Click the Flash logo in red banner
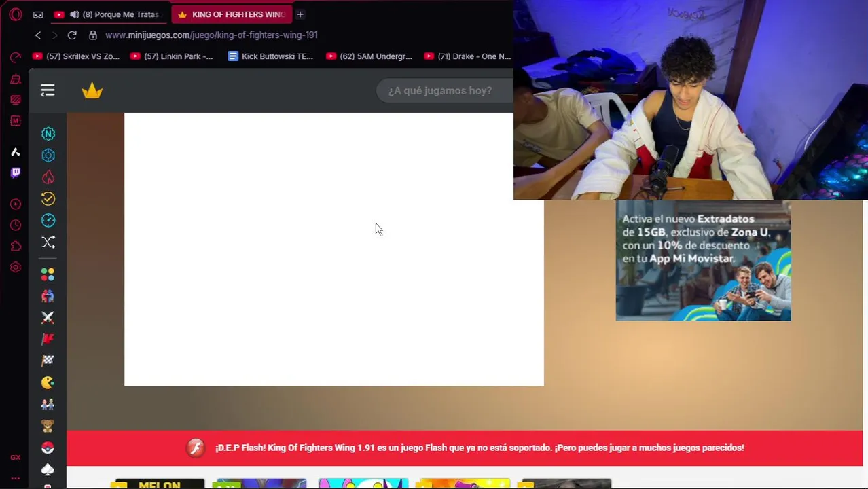 (196, 448)
